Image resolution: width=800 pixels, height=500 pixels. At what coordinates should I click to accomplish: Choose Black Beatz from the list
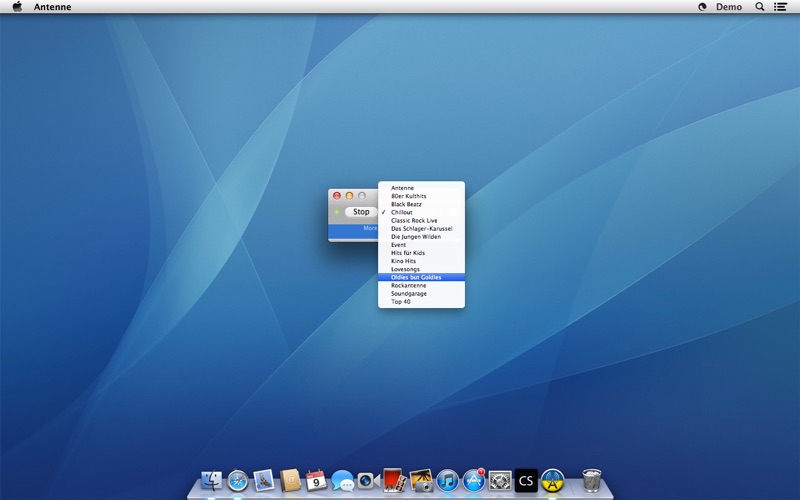tap(421, 204)
